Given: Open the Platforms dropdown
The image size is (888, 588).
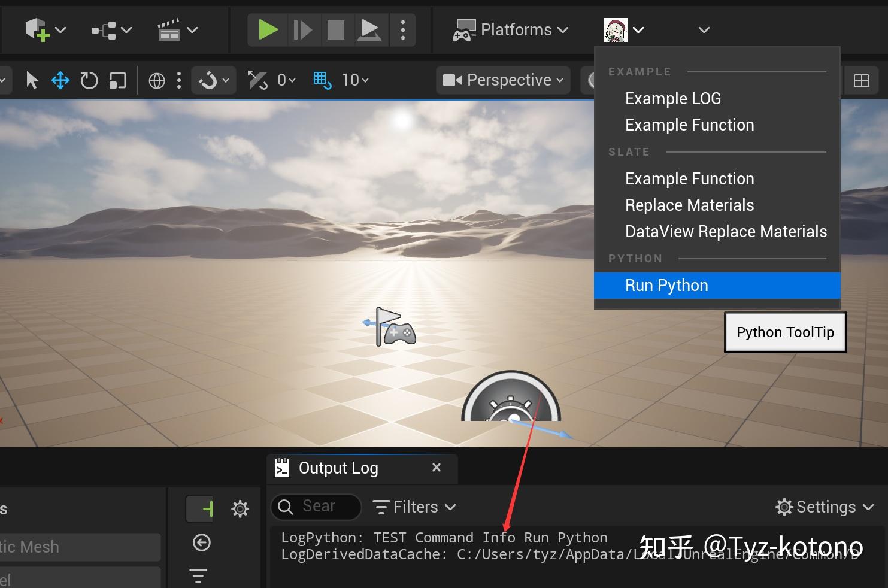Looking at the screenshot, I should [511, 29].
